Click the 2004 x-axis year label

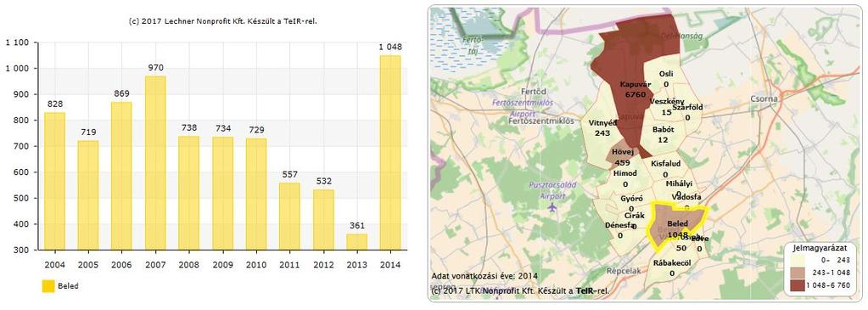(54, 264)
